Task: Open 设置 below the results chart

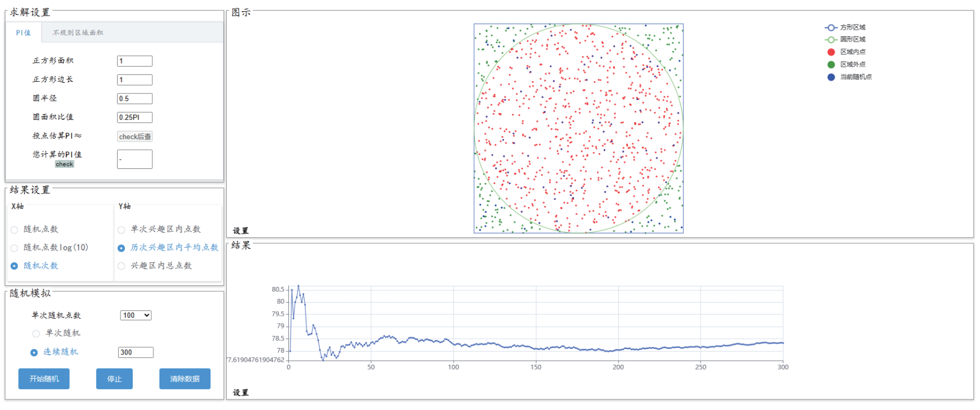Action: point(241,393)
